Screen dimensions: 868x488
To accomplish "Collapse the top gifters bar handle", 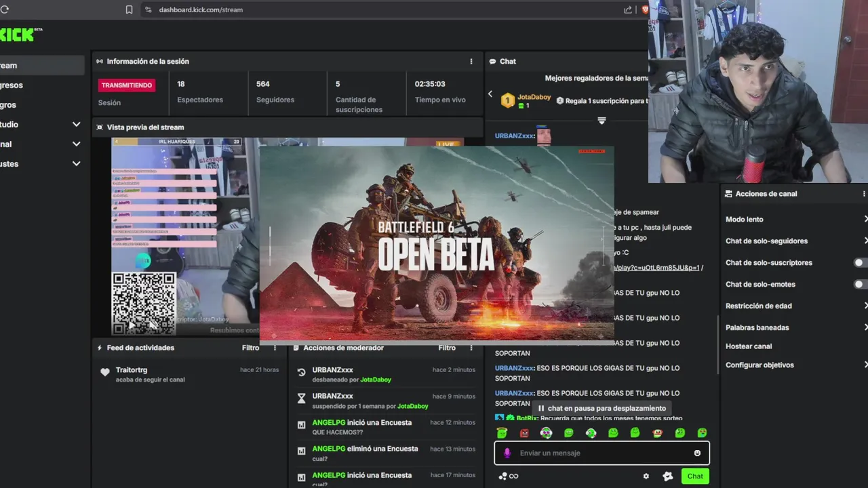I will 601,121.
